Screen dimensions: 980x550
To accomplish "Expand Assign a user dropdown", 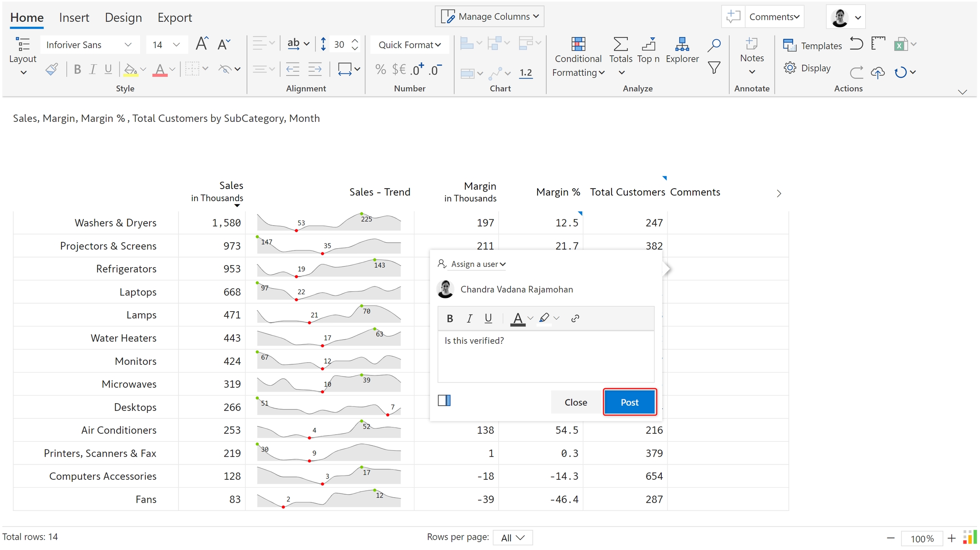I will 478,264.
